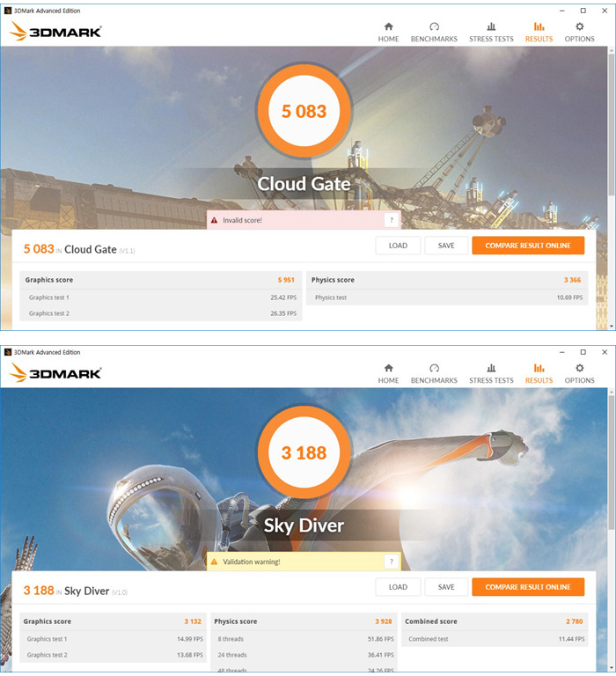
Task: Compare the Sky Diver result online
Action: 528,587
